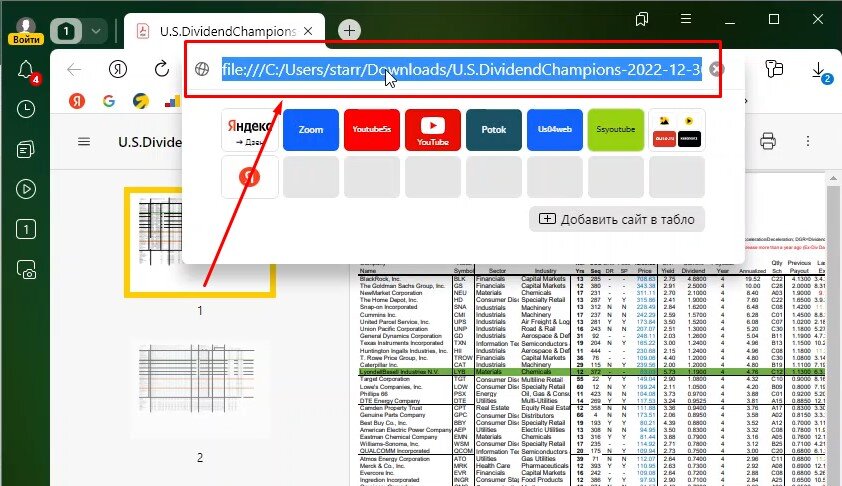This screenshot has width=842, height=486.
Task: Reload the current page
Action: pos(161,69)
